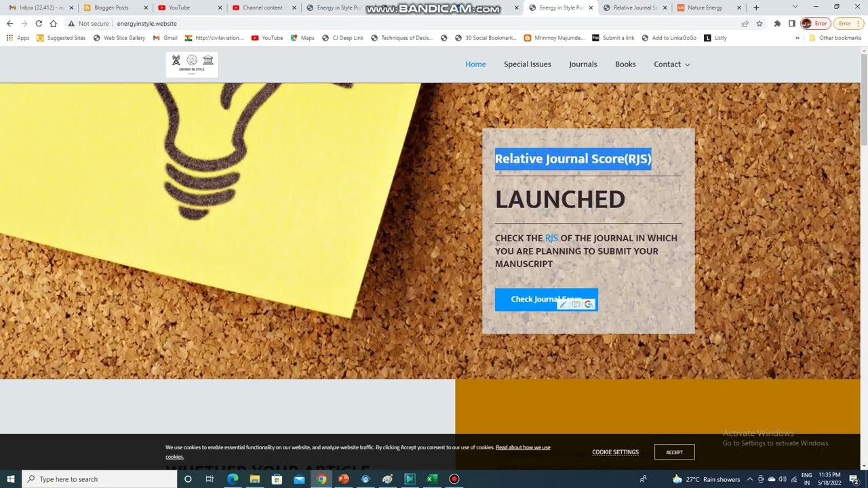
Task: Click the Relative Journal Score(RJS) heading
Action: [x=573, y=159]
